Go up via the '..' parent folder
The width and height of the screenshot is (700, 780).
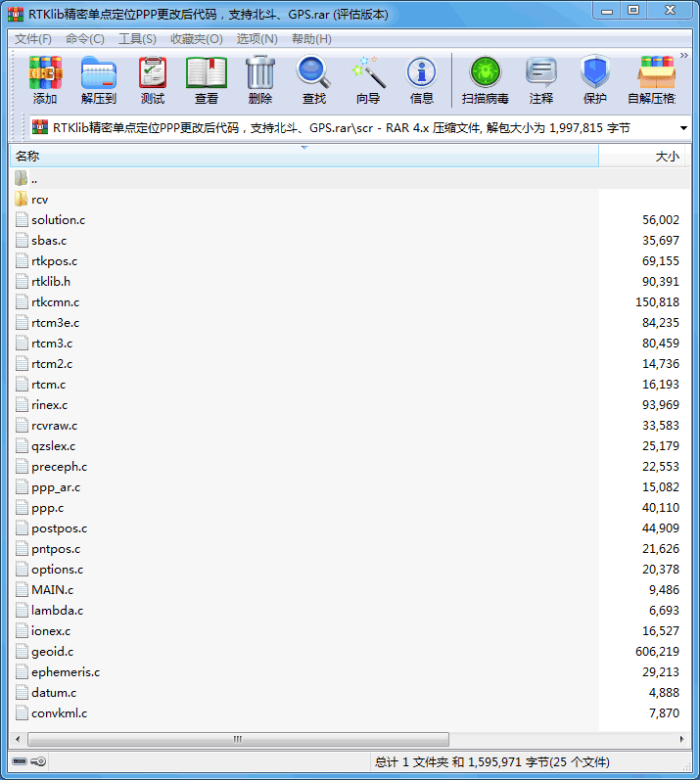coord(33,178)
